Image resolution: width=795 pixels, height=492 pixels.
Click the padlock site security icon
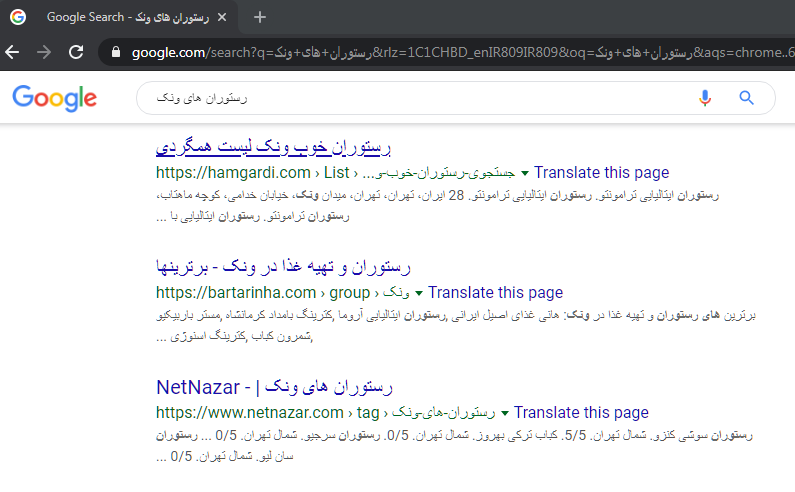click(x=116, y=52)
